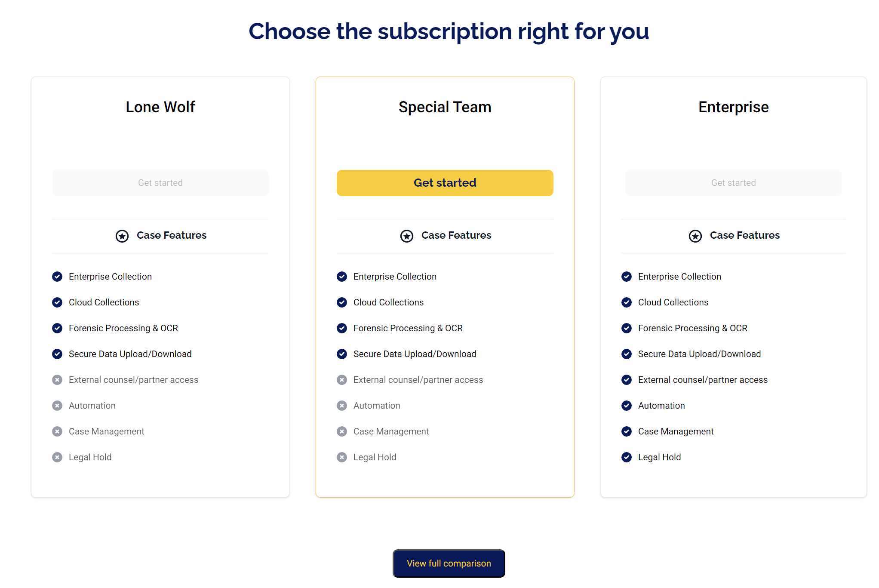Click checkmark beside Special Team Cloud Collections

[x=342, y=302]
